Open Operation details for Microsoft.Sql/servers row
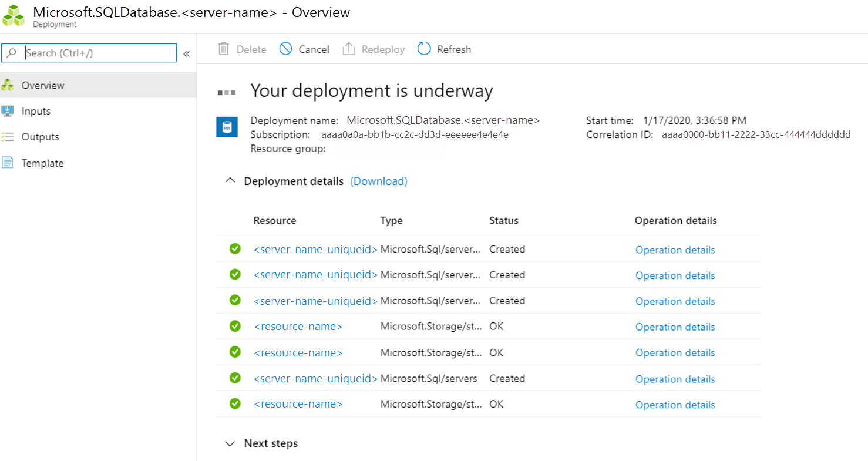Screen dimensions: 868x461 pos(675,379)
